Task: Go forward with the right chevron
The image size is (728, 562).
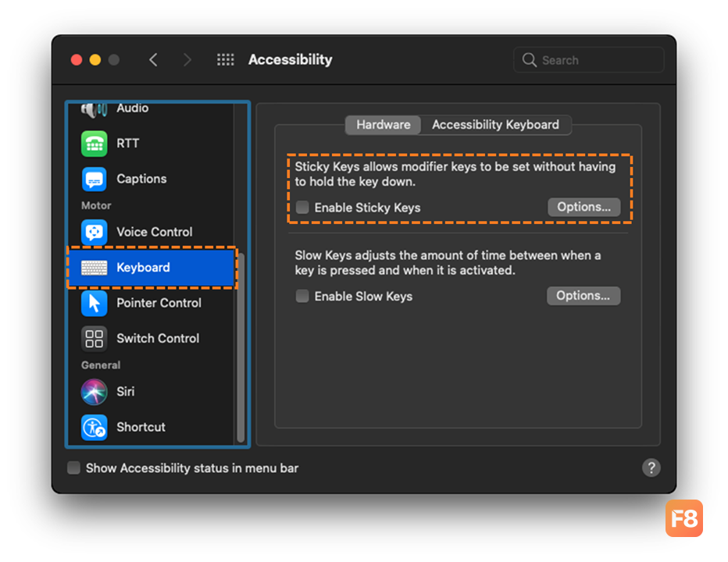Action: point(187,60)
